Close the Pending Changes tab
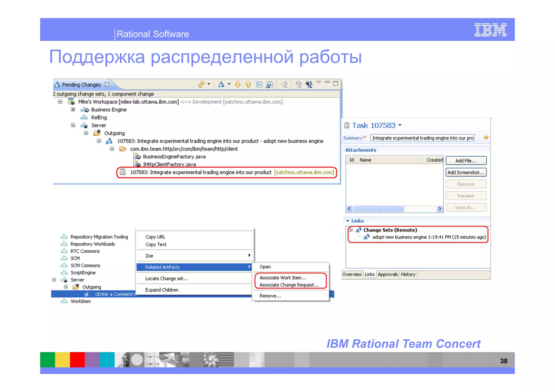The width and height of the screenshot is (555, 392). click(x=107, y=84)
